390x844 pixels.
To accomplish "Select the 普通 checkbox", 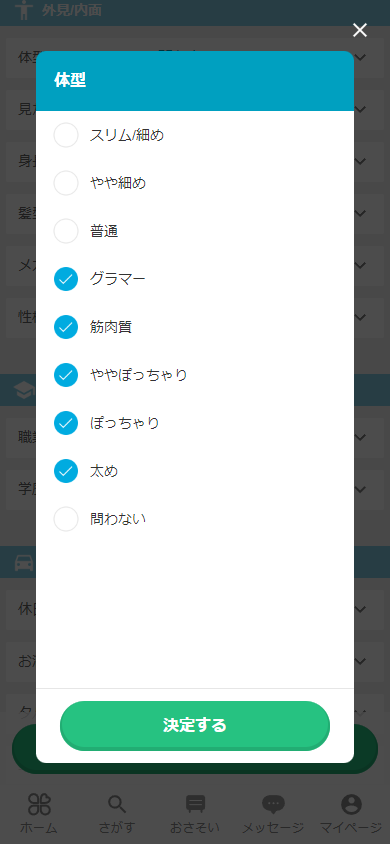I will (x=66, y=231).
